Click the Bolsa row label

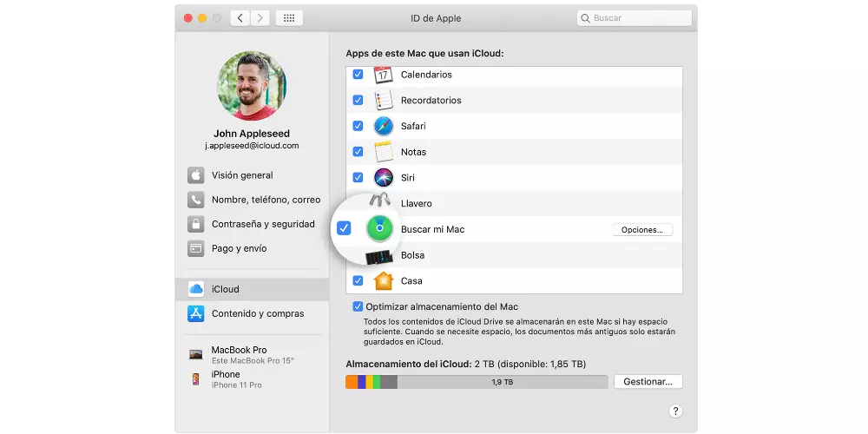[x=412, y=255]
